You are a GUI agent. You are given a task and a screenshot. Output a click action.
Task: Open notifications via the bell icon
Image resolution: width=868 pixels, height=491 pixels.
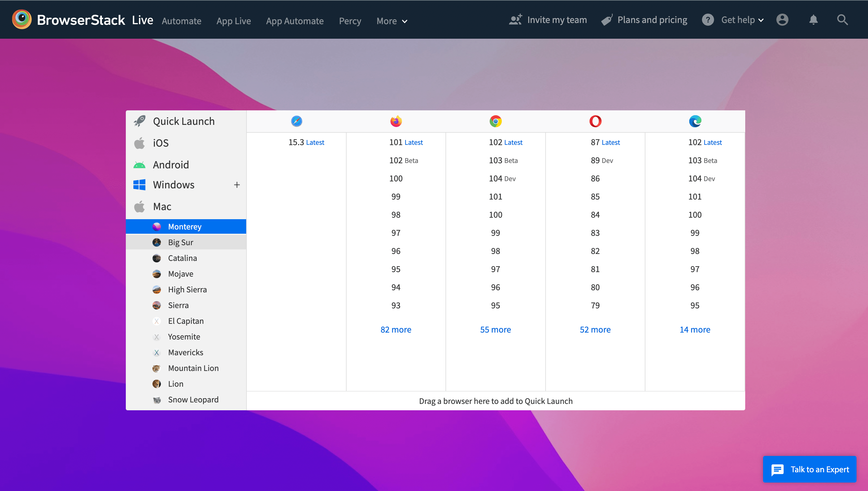coord(813,20)
